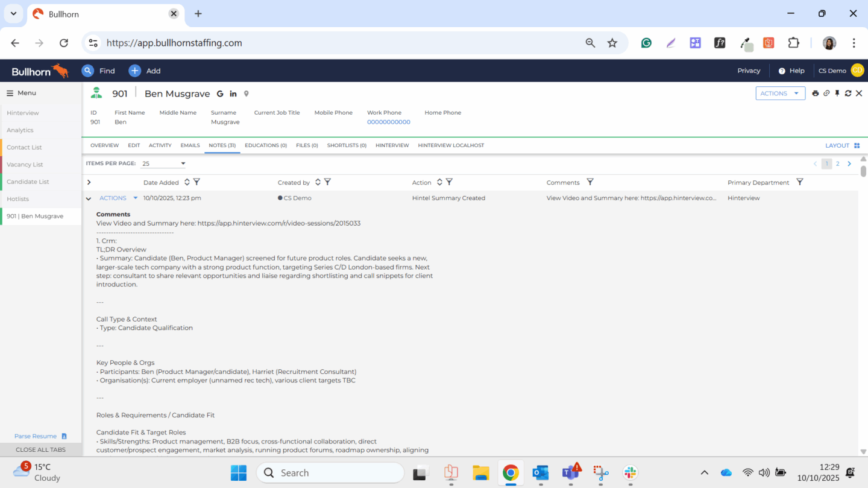
Task: Open the Date Added filter funnel
Action: (x=197, y=182)
